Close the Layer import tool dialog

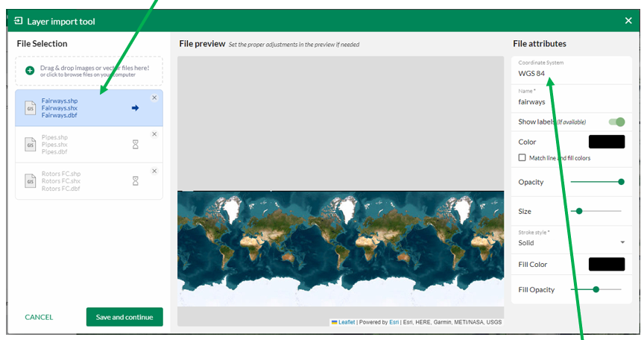tap(628, 21)
